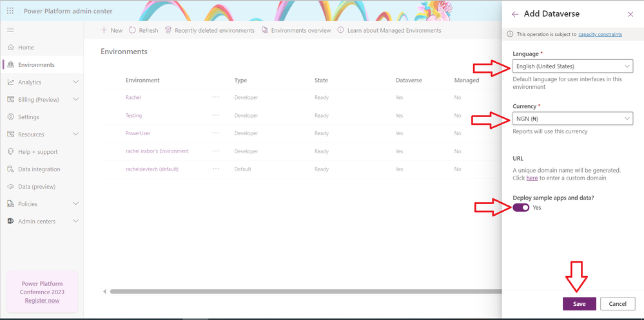Image resolution: width=644 pixels, height=320 pixels.
Task: Click the Settings gear icon
Action: [x=11, y=117]
